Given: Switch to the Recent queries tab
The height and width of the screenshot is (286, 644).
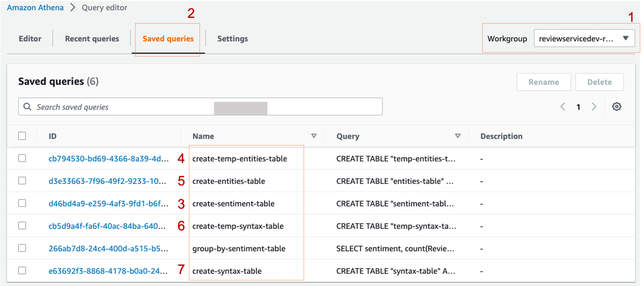Looking at the screenshot, I should tap(92, 39).
